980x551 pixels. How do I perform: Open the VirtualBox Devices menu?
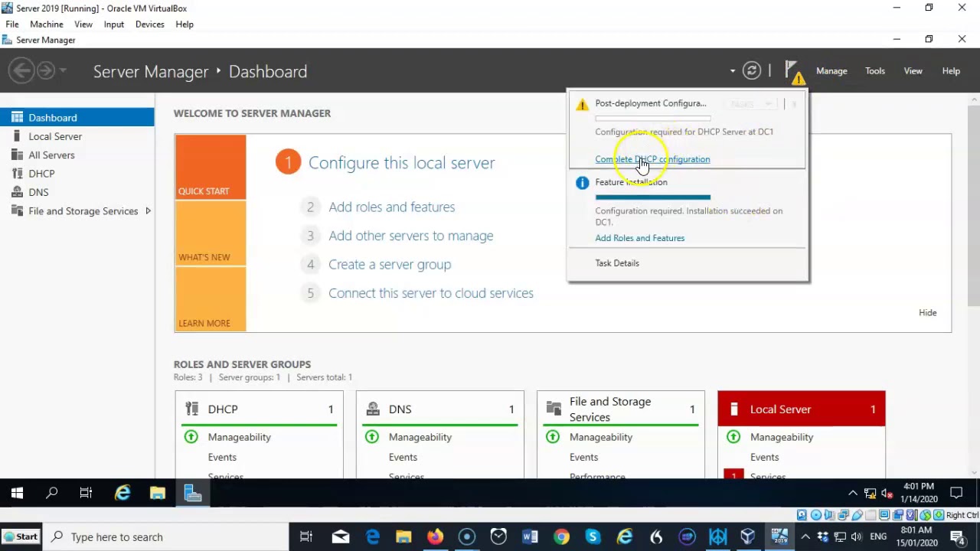pos(149,24)
